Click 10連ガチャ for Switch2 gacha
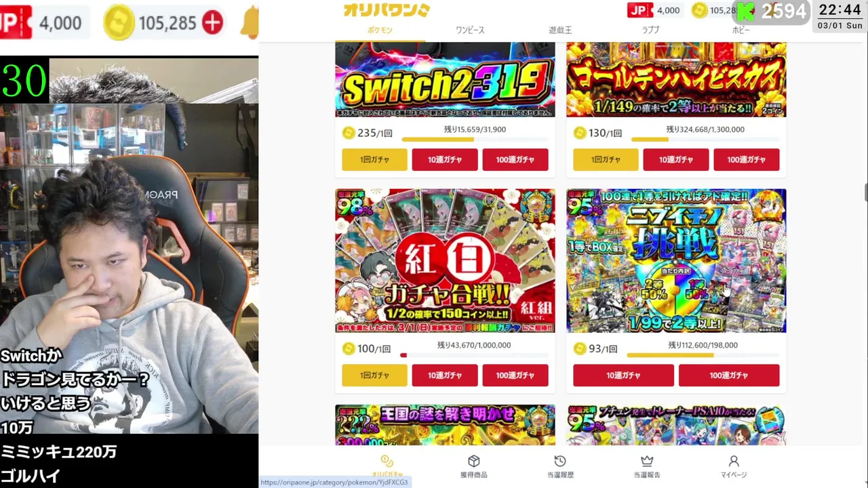The image size is (868, 488). (x=445, y=160)
